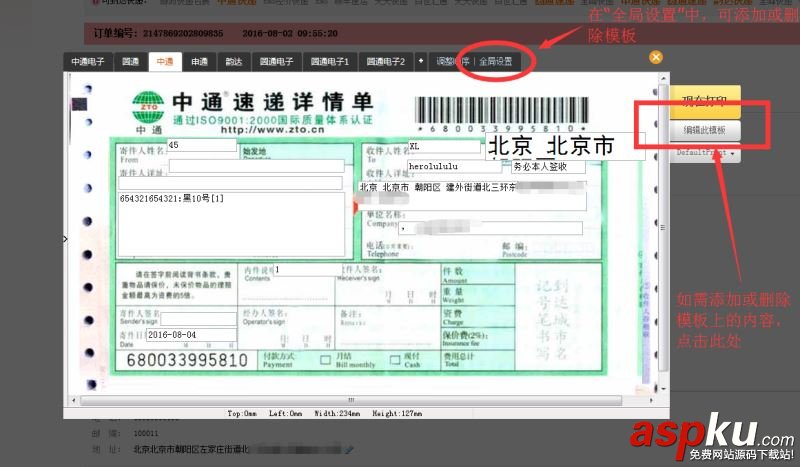Click the Top:0mm status text
This screenshot has width=800, height=467.
242,413
